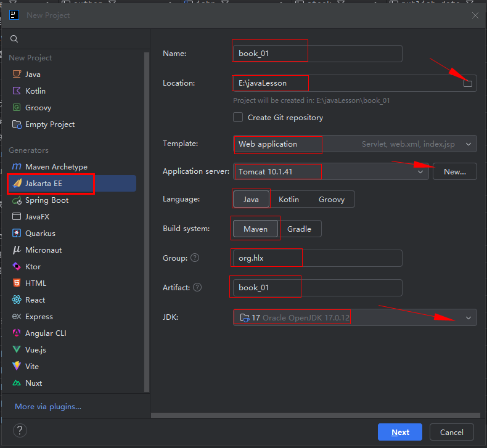
Task: Click the React atom icon
Action: click(x=17, y=299)
